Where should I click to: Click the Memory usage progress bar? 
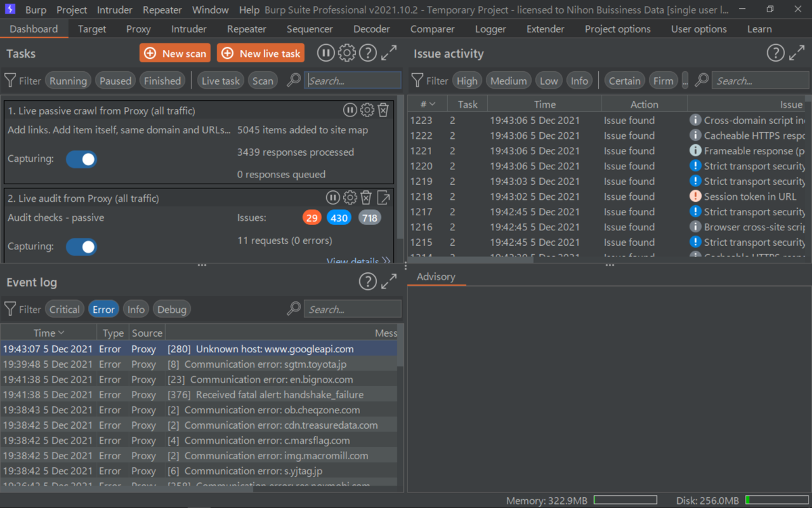[625, 500]
